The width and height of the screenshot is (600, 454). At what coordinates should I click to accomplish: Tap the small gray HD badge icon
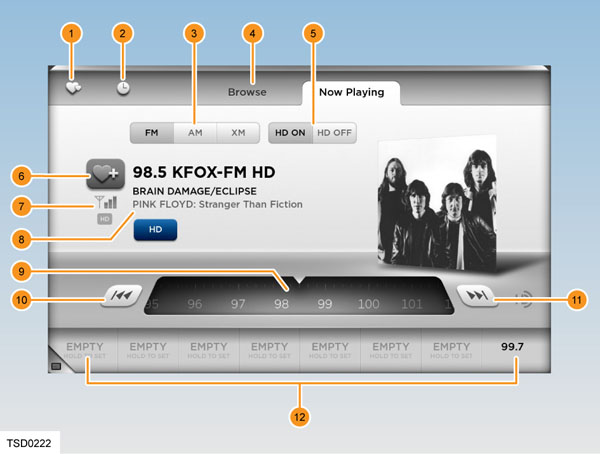pyautogui.click(x=103, y=218)
